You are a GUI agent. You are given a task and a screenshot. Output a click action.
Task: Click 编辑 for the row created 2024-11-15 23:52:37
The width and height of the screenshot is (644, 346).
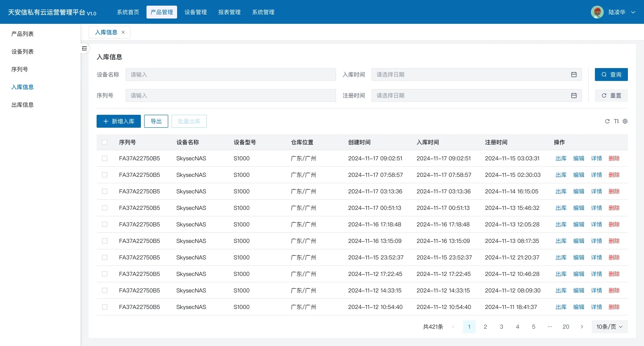[x=579, y=257]
